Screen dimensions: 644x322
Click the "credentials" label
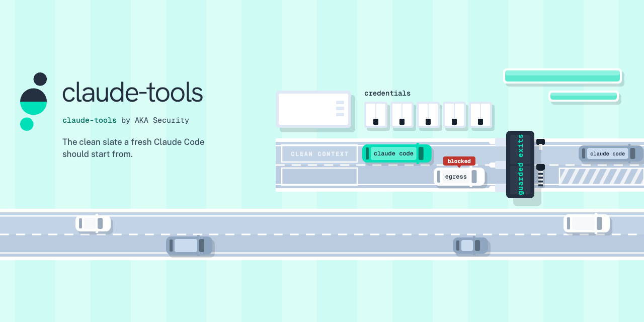coord(387,93)
